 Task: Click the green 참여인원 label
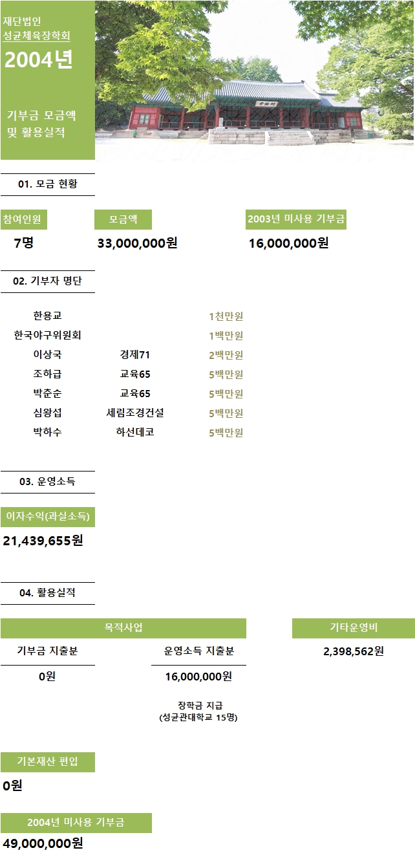23,219
